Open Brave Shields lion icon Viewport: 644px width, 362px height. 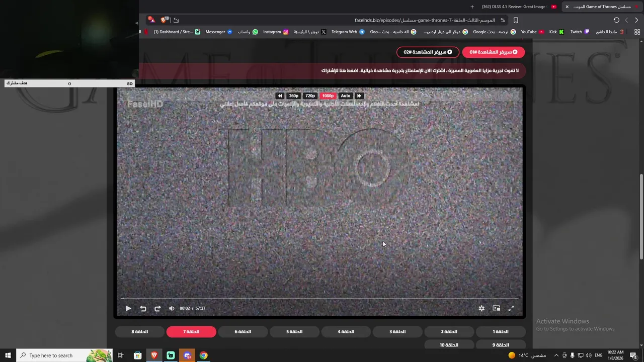click(x=164, y=20)
